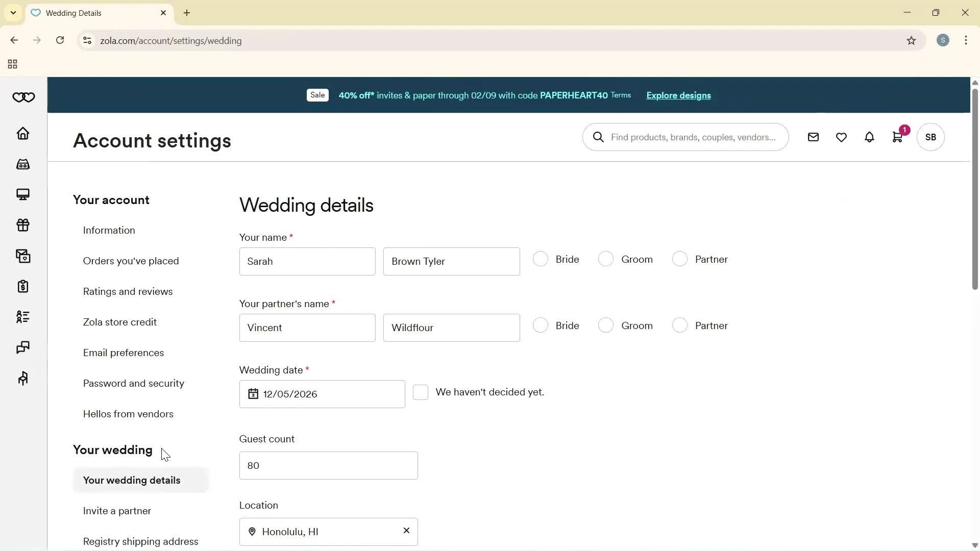Click the notifications bell icon

click(869, 137)
